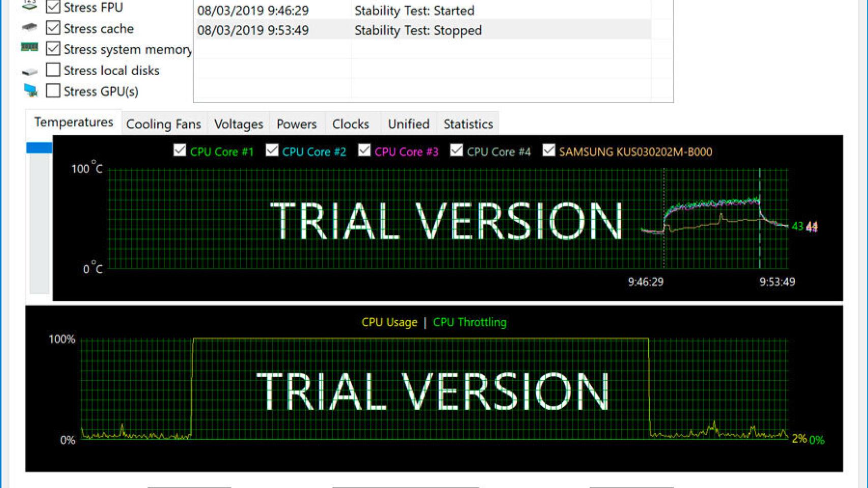Toggle CPU Core #3 graph line

pyautogui.click(x=364, y=150)
